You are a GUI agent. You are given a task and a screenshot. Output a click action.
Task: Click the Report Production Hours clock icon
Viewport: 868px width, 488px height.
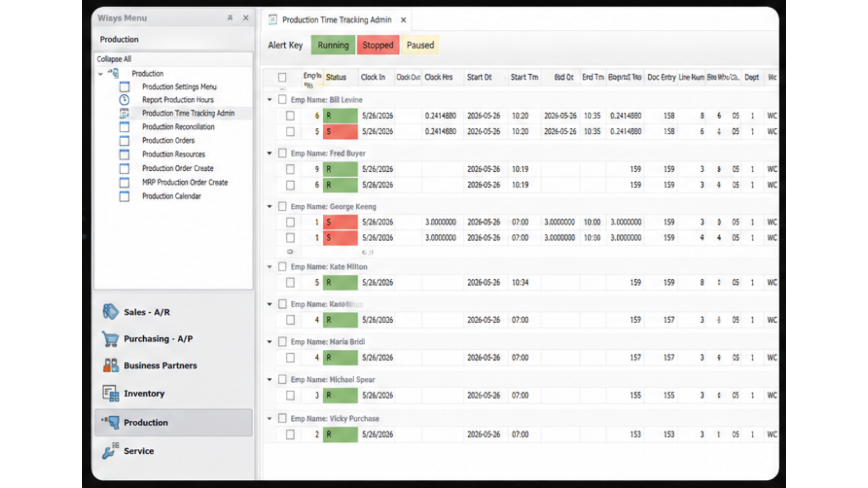[124, 100]
